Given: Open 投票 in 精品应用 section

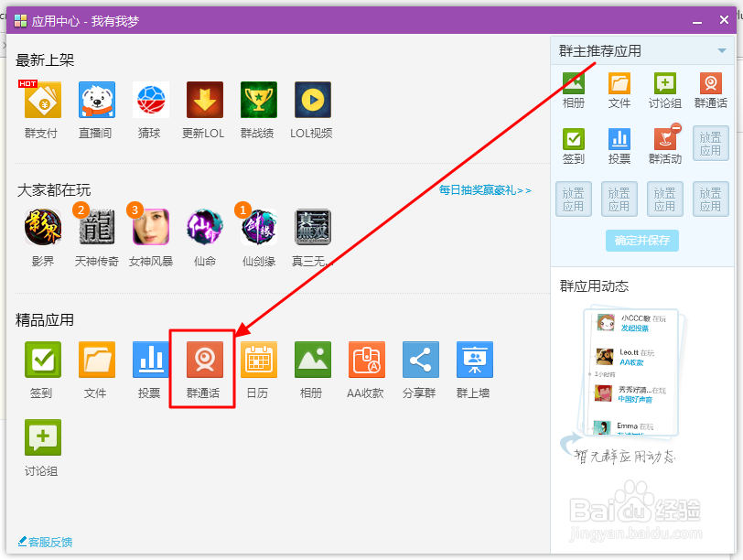Looking at the screenshot, I should (x=151, y=359).
